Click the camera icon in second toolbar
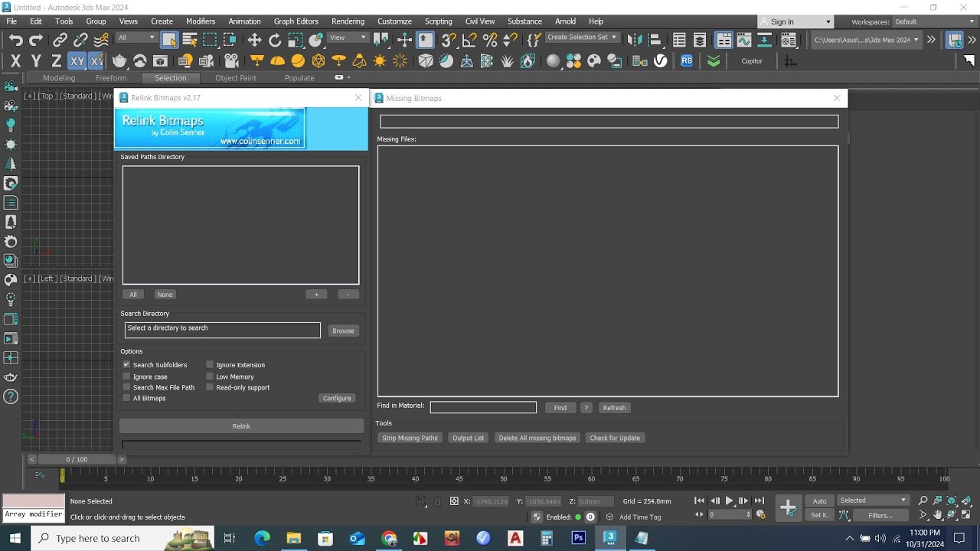 (232, 60)
